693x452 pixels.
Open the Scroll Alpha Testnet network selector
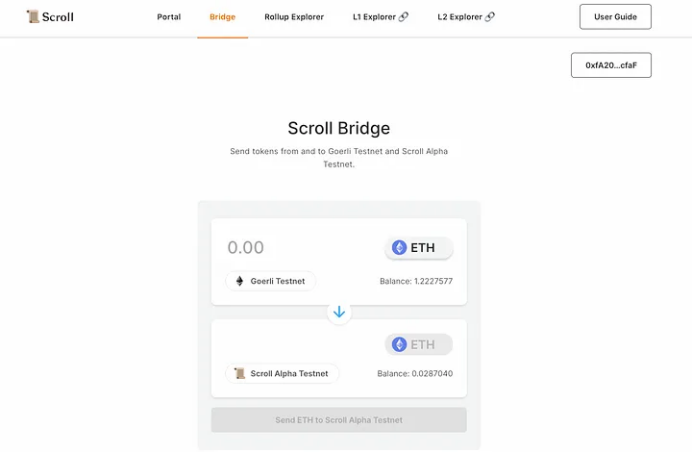(282, 373)
